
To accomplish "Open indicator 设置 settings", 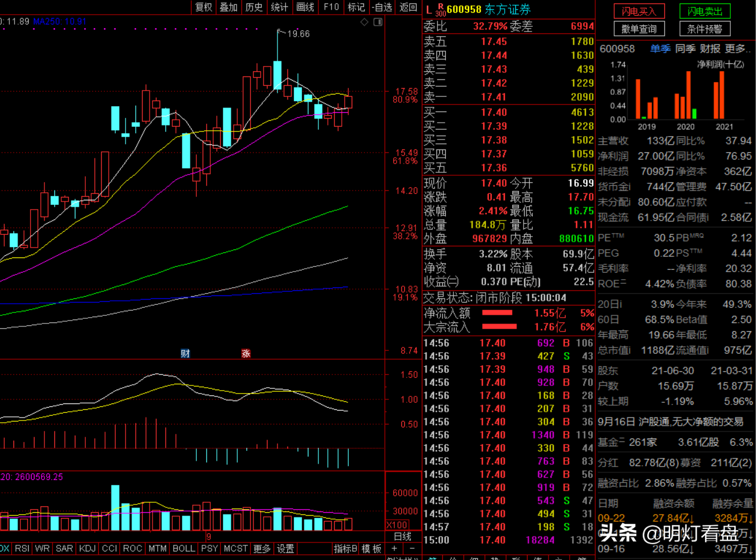I will point(286,548).
